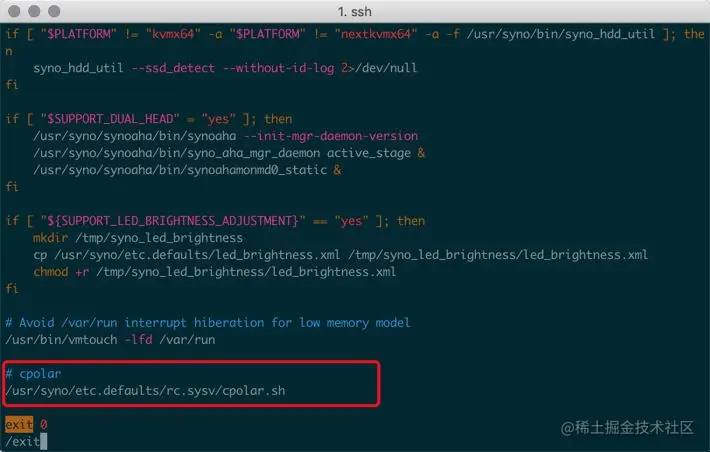
Task: Click the '--init-mgr-daemon-version' option
Action: [x=331, y=136]
